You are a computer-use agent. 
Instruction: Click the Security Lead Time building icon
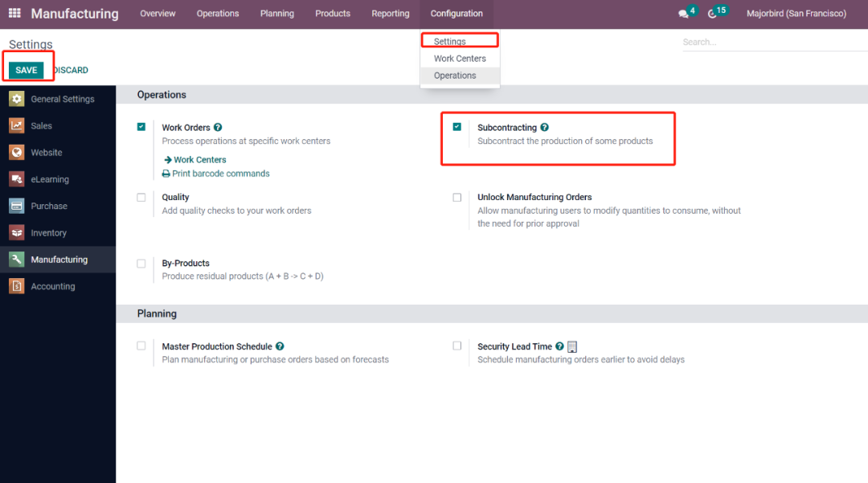(x=572, y=347)
